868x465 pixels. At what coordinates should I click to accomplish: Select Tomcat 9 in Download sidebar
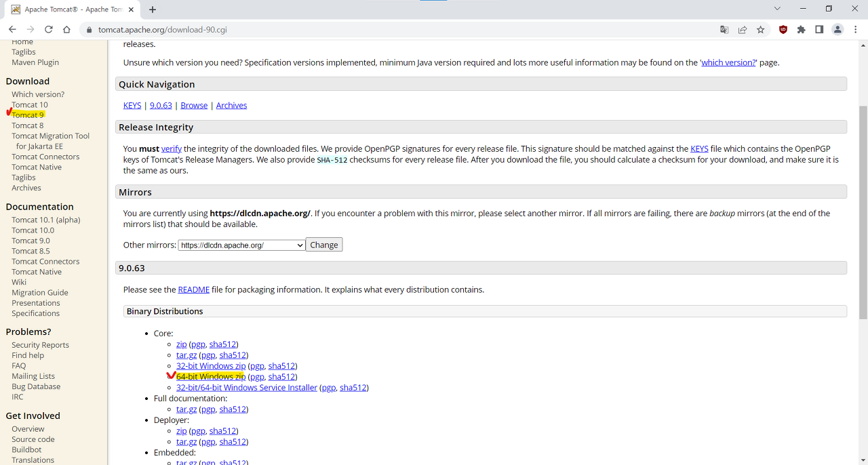(x=28, y=115)
